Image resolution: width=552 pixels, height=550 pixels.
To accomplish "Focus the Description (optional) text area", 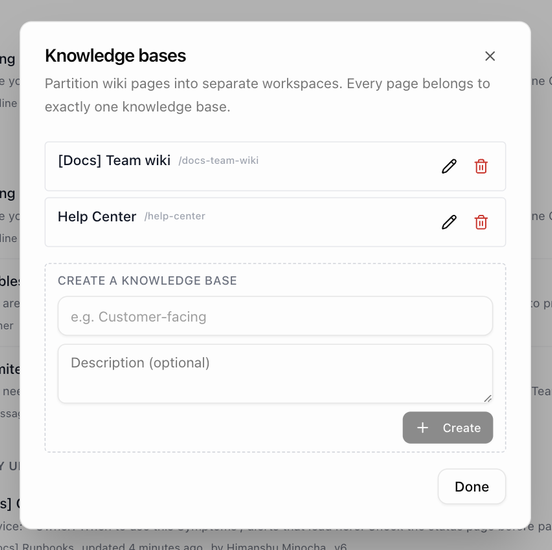I will [x=275, y=374].
